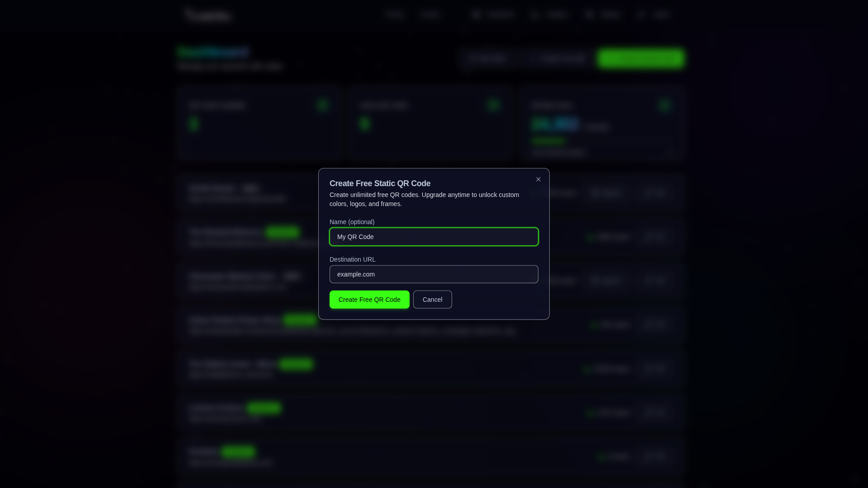The height and width of the screenshot is (488, 868).
Task: Click the Create Free QR Code button
Action: click(369, 299)
